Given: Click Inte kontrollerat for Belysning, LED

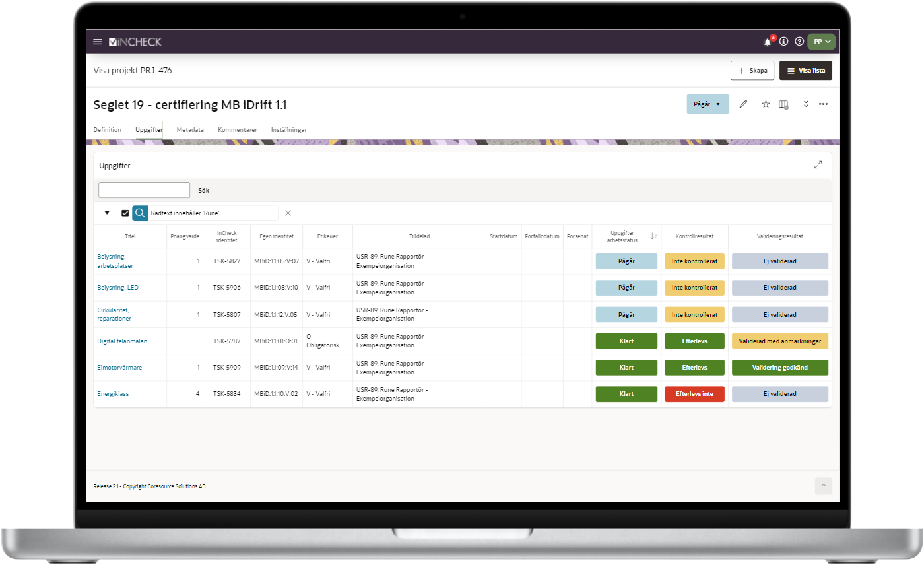Looking at the screenshot, I should pyautogui.click(x=694, y=288).
